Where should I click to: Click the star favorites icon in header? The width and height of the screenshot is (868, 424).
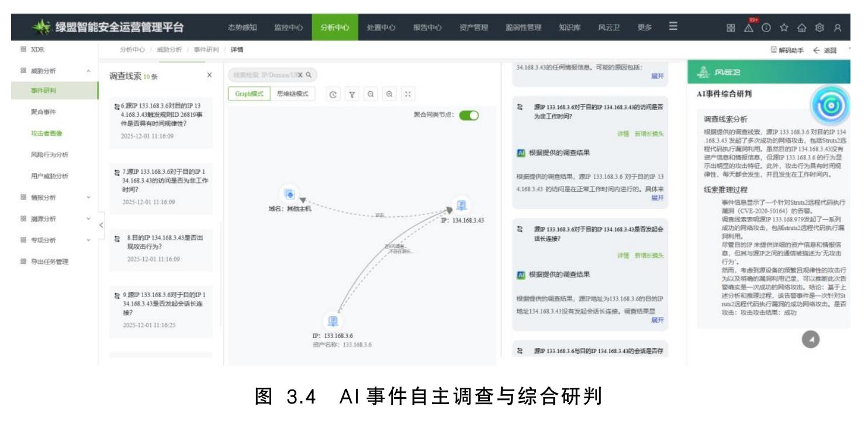tap(784, 27)
